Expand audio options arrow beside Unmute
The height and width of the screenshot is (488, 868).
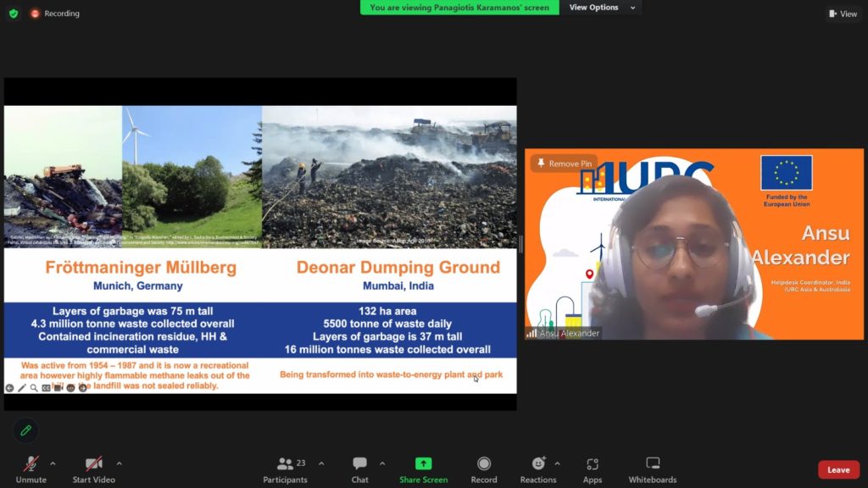pos(53,463)
